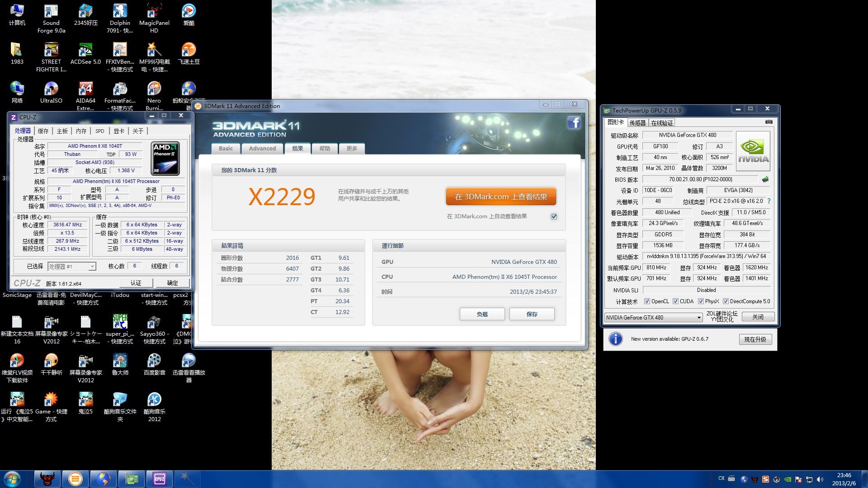Click the Windows Start orb
Screen dimensions: 868x488
12,479
